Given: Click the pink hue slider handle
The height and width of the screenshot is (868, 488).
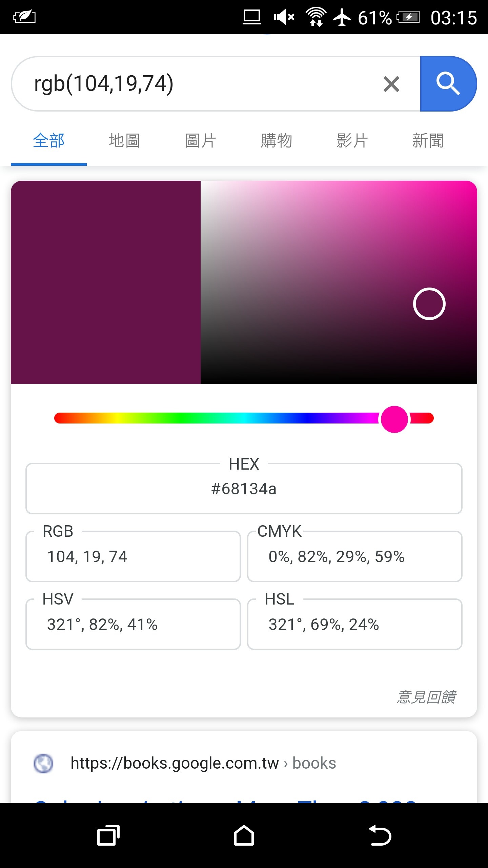Looking at the screenshot, I should coord(394,419).
